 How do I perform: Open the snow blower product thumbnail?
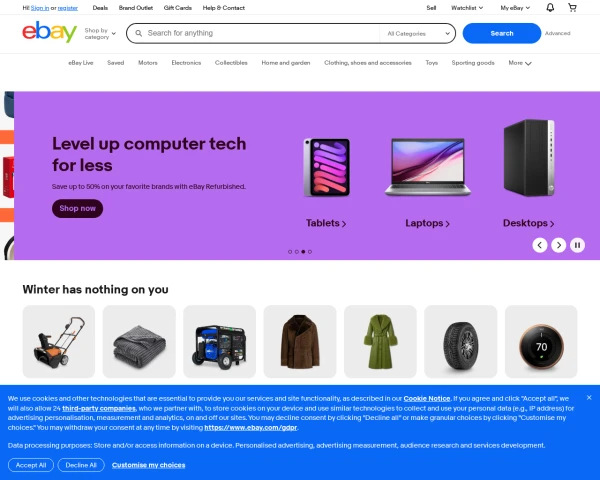tap(59, 341)
